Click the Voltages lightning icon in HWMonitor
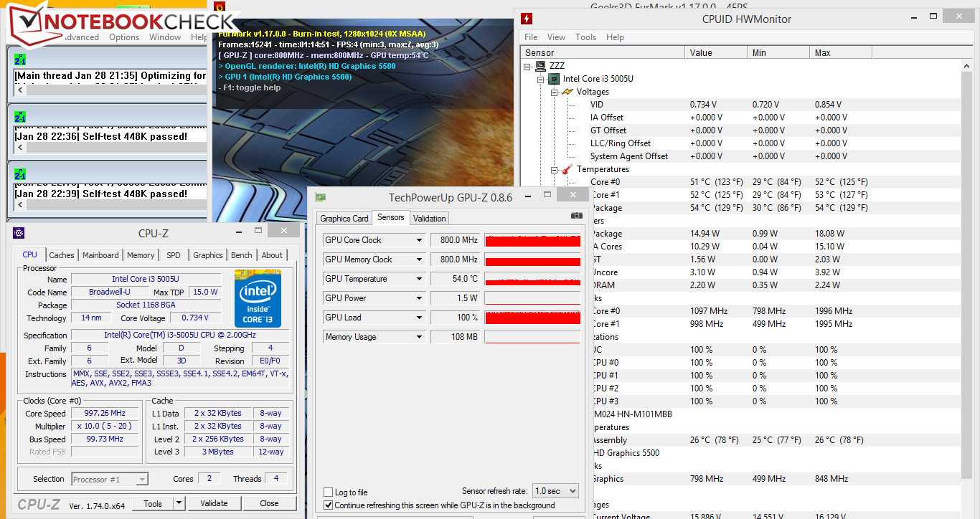 click(567, 92)
